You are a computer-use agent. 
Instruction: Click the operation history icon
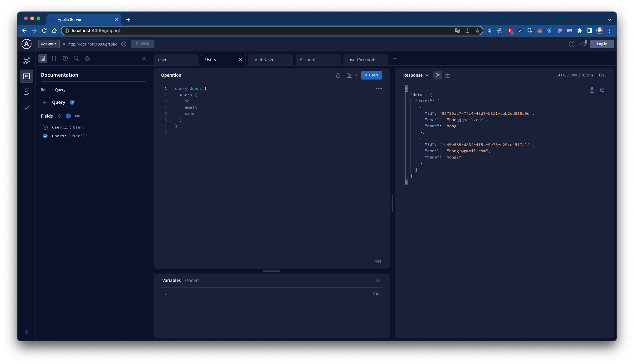coord(65,58)
